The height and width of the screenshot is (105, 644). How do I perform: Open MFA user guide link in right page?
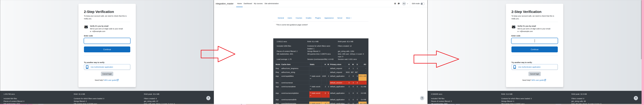click(x=539, y=80)
